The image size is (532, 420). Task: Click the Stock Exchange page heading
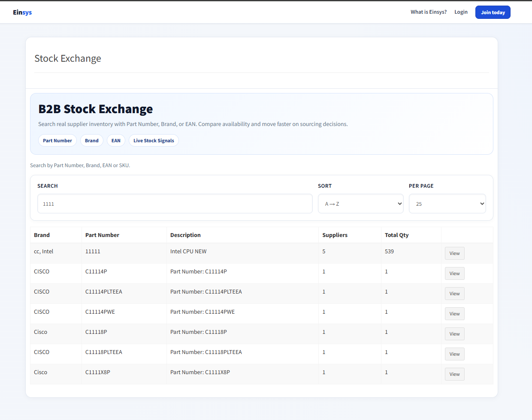click(x=68, y=58)
